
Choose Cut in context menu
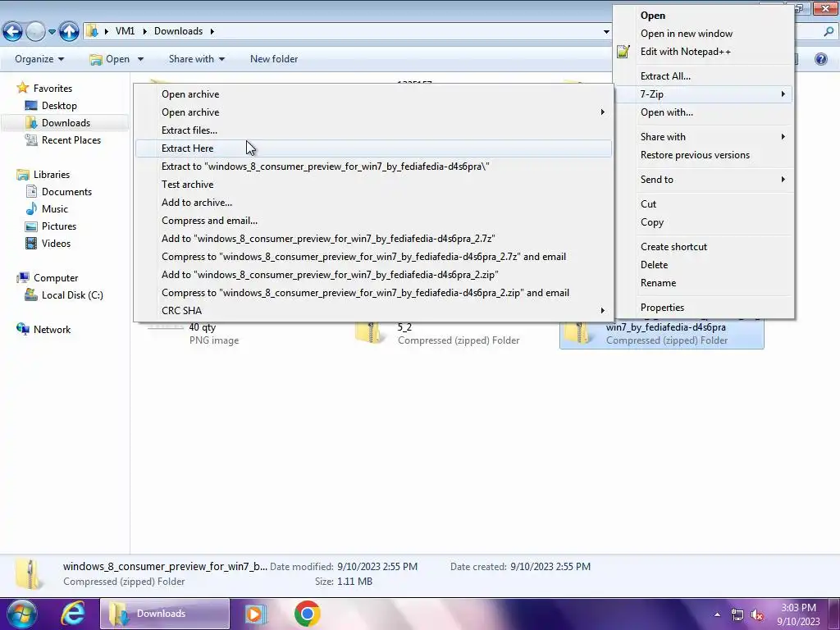click(703, 204)
